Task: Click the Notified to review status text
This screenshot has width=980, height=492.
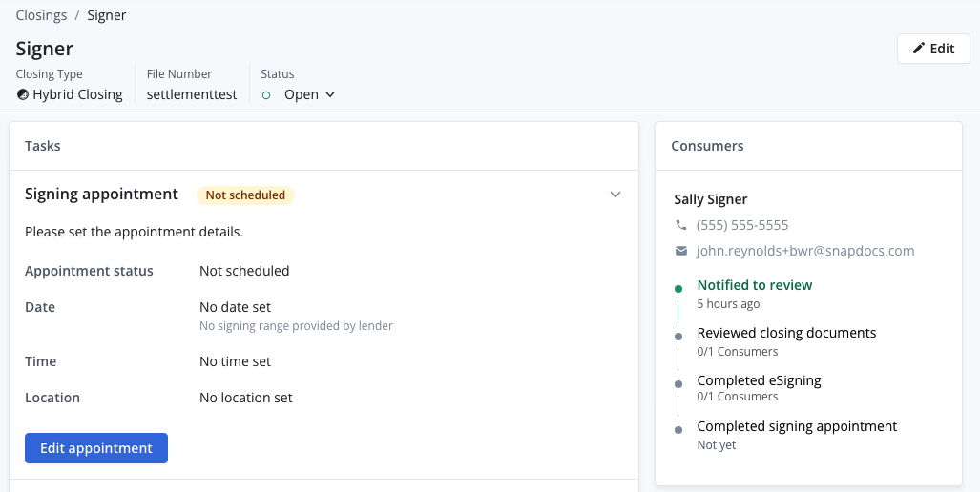Action: coord(755,285)
